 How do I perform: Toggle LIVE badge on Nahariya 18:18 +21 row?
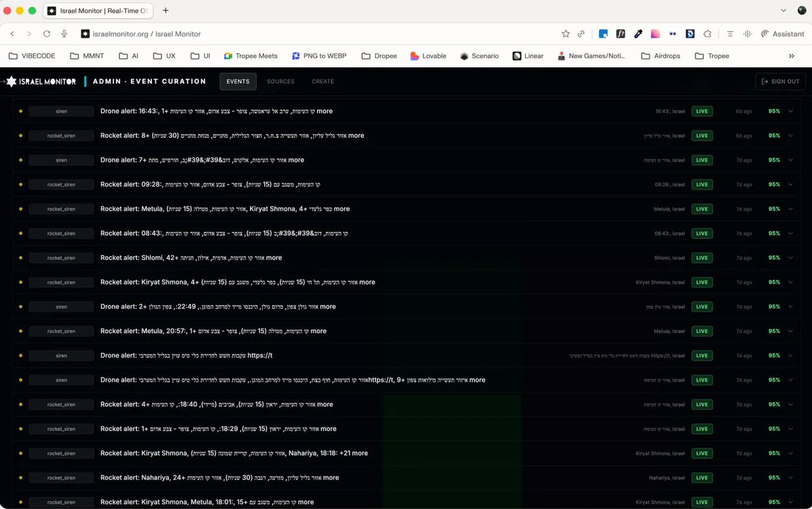click(702, 453)
